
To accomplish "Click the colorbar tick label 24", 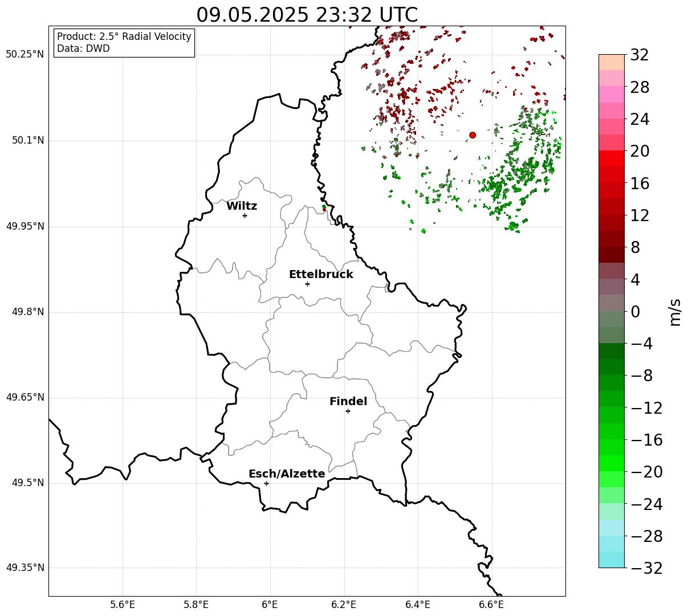I will click(x=640, y=120).
